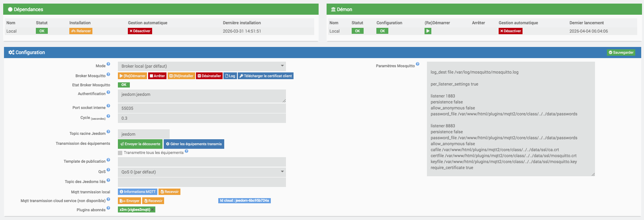This screenshot has width=644, height=220.
Task: Show help for Topic des Jeedoms liés
Action: [x=108, y=180]
